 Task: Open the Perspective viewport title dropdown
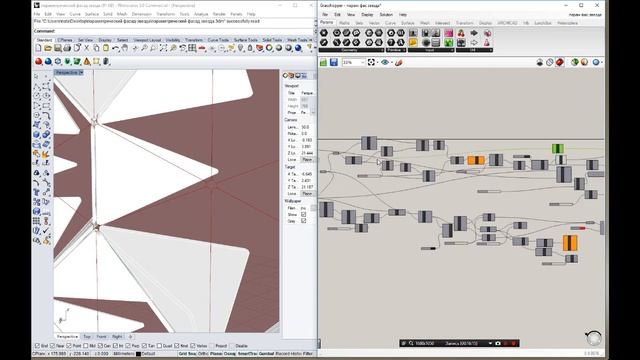pos(81,72)
